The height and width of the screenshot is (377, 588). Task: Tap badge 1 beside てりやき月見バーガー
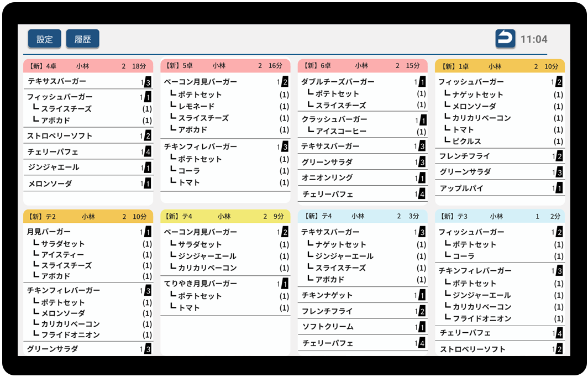click(x=285, y=284)
